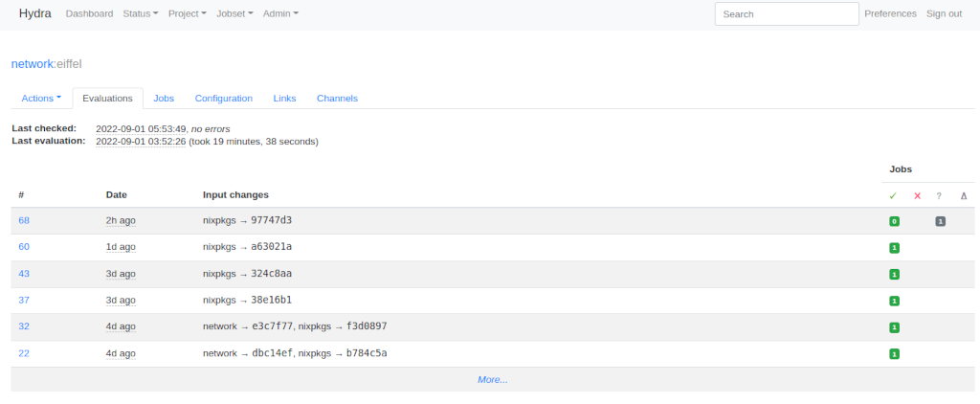Click Sign out in the navbar
Screen dimensions: 980x404
[944, 13]
